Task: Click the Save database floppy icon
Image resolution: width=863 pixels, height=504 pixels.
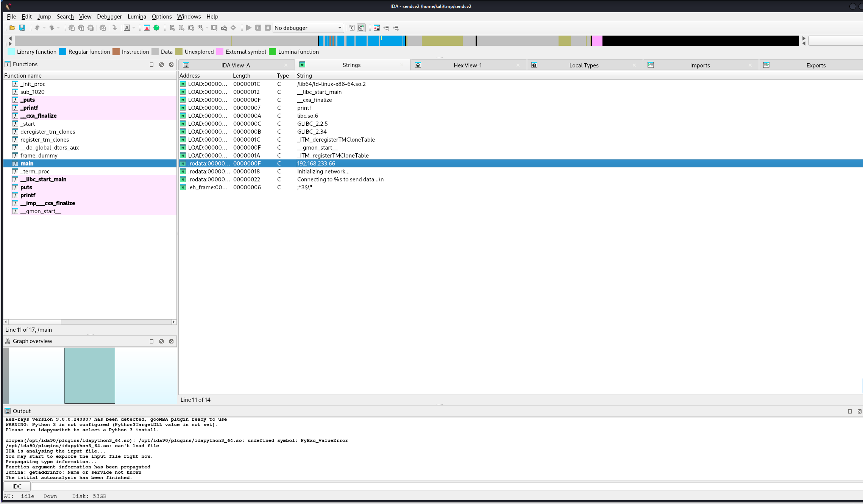Action: [x=22, y=28]
